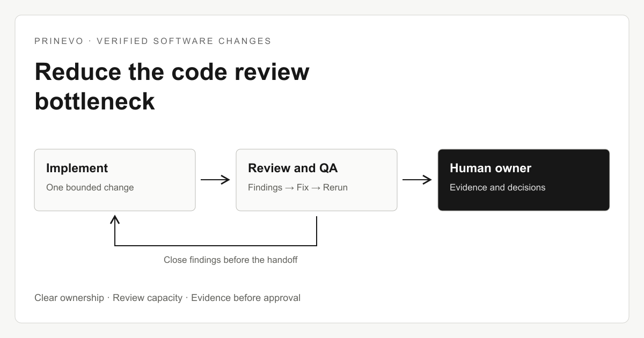Click the 'Clear ownership · Review capacity' footer line
The image size is (644, 338).
[167, 298]
